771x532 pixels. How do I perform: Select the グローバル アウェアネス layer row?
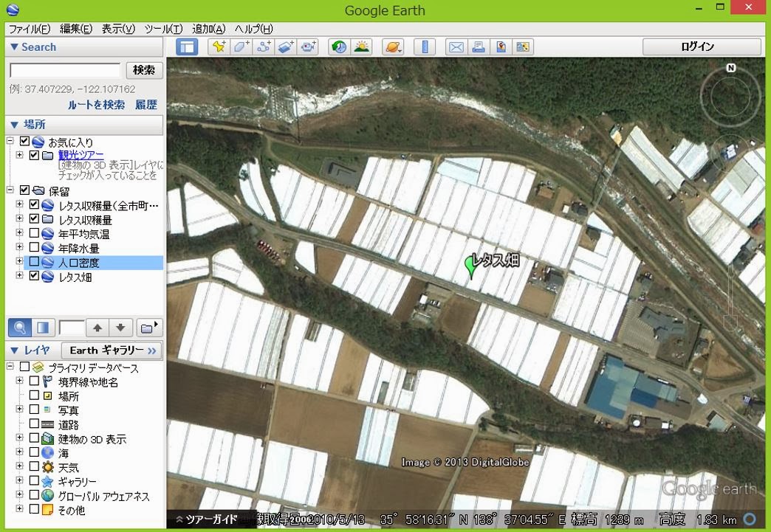point(103,496)
